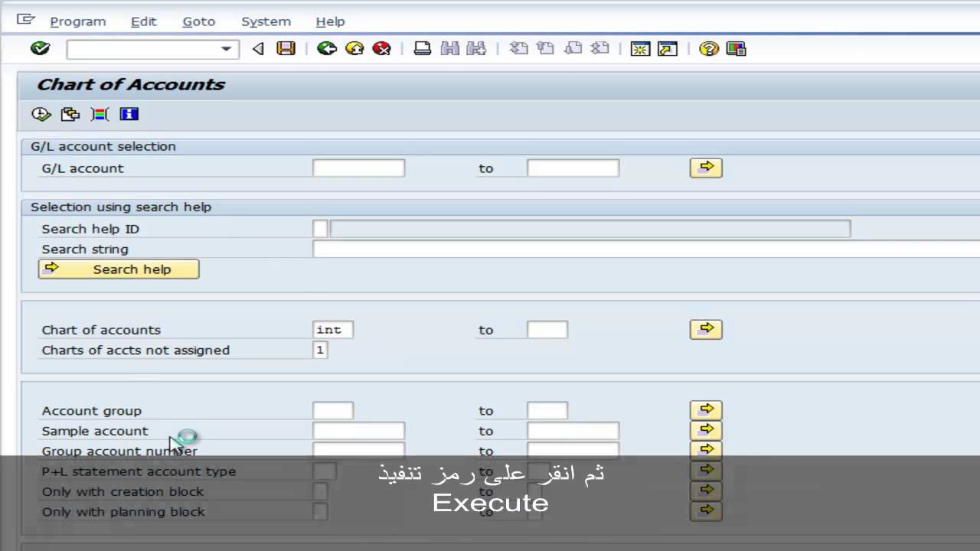This screenshot has width=980, height=551.
Task: Toggle the Only with creation block checkbox
Action: point(321,491)
